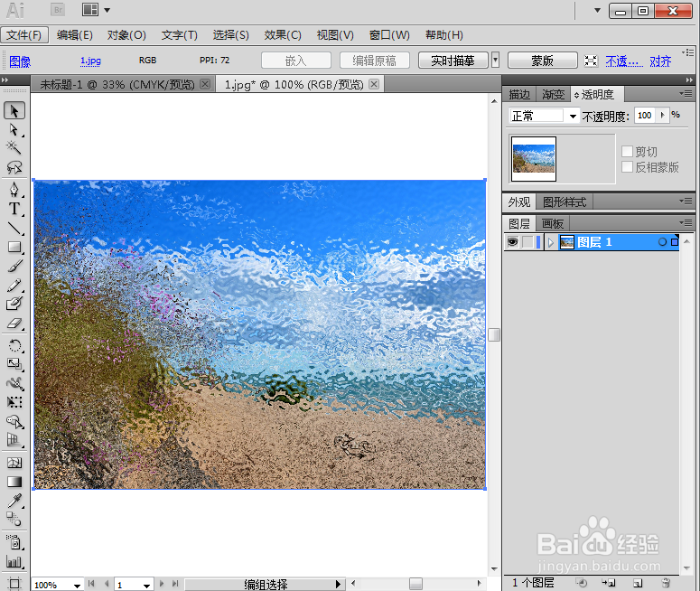
Task: Enable the 反相蒙版 checkbox
Action: 627,167
